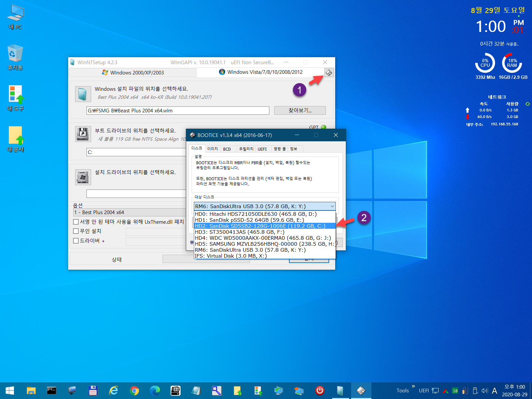
Task: Click the setup files box icon in WinNTSetup
Action: click(83, 94)
